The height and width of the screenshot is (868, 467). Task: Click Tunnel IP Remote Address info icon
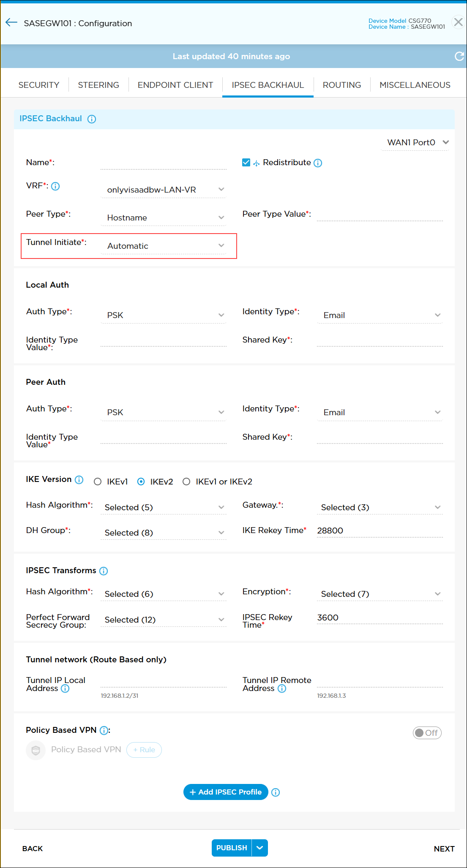point(282,688)
